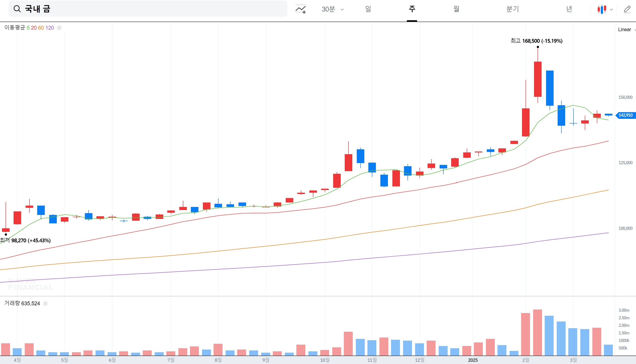636x364 pixels.
Task: Click the candlestick chart type icon
Action: (602, 10)
